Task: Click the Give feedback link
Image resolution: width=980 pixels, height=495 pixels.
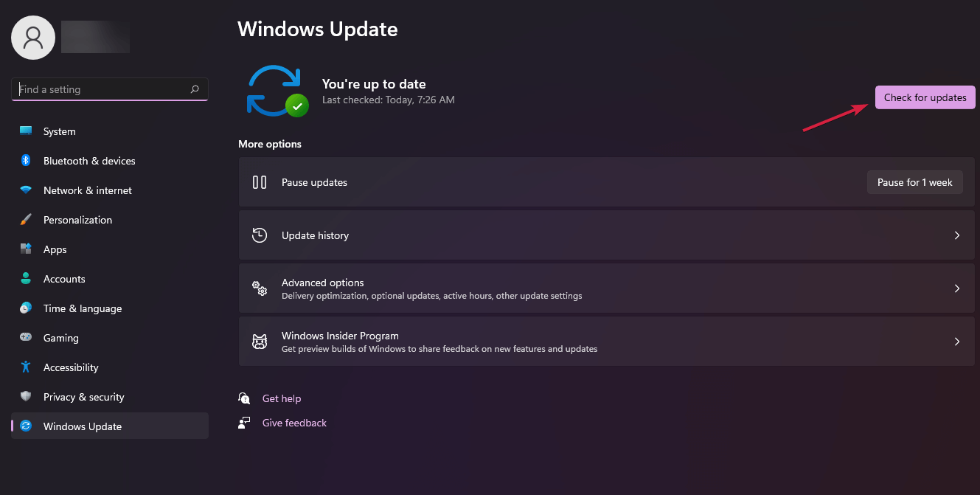Action: coord(294,422)
